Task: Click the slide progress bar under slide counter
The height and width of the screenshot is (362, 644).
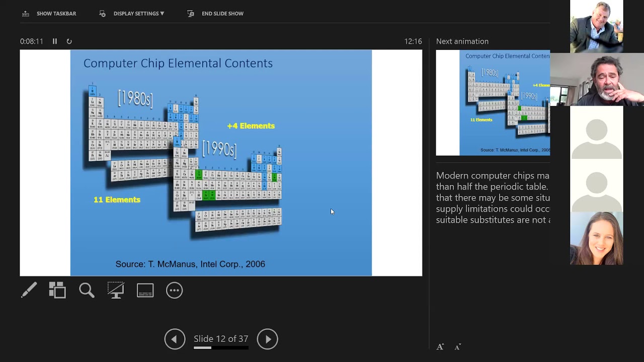Action: click(x=221, y=347)
